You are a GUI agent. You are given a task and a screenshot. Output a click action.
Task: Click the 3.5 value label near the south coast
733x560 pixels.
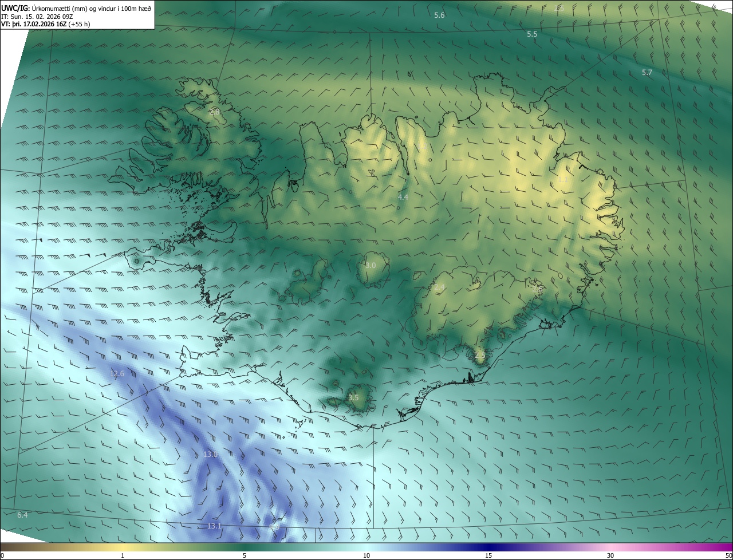tap(353, 397)
